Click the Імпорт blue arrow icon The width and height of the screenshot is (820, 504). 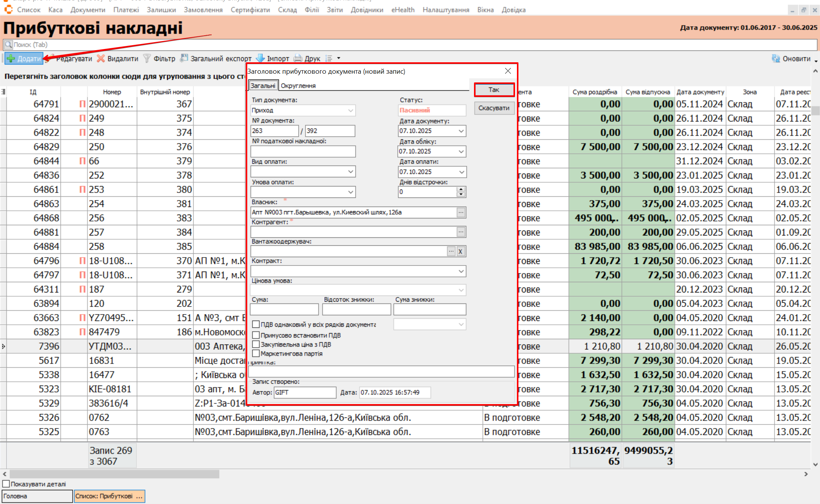click(260, 58)
